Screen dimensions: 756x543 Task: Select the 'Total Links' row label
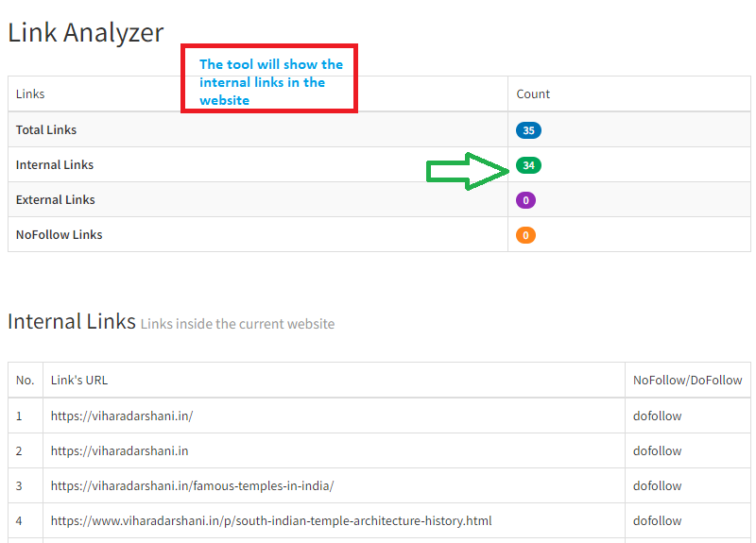pyautogui.click(x=46, y=129)
